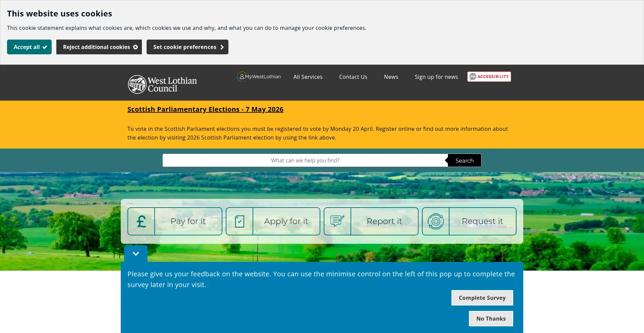Click the Search button
644x333 pixels.
pyautogui.click(x=465, y=160)
